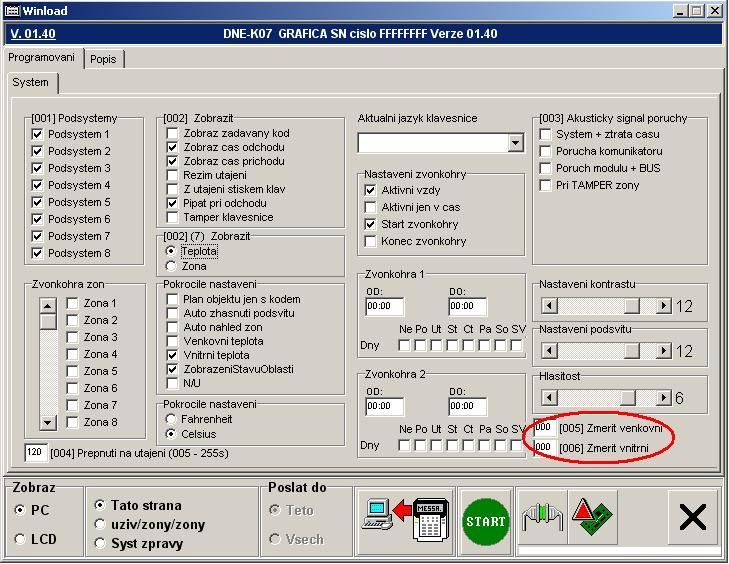Enable Zobraz zadavany kod checkbox
Image resolution: width=729 pixels, height=564 pixels.
[x=173, y=134]
